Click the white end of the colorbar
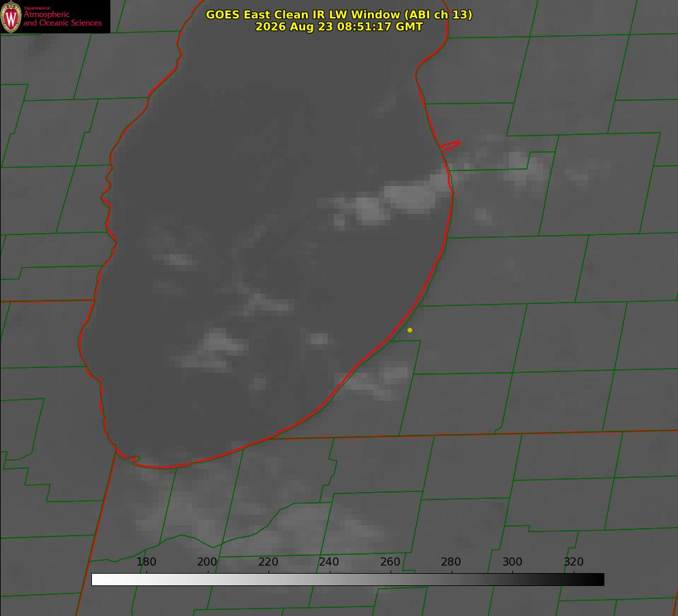This screenshot has height=616, width=678. coord(97,580)
